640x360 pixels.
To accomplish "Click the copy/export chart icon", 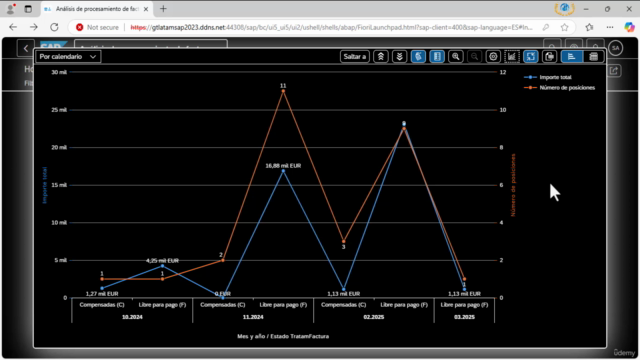I will click(549, 57).
